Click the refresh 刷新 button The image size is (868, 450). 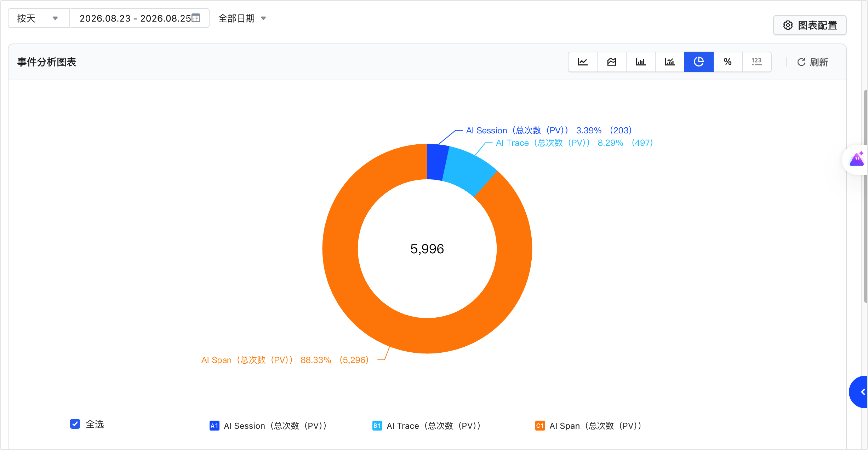(812, 62)
